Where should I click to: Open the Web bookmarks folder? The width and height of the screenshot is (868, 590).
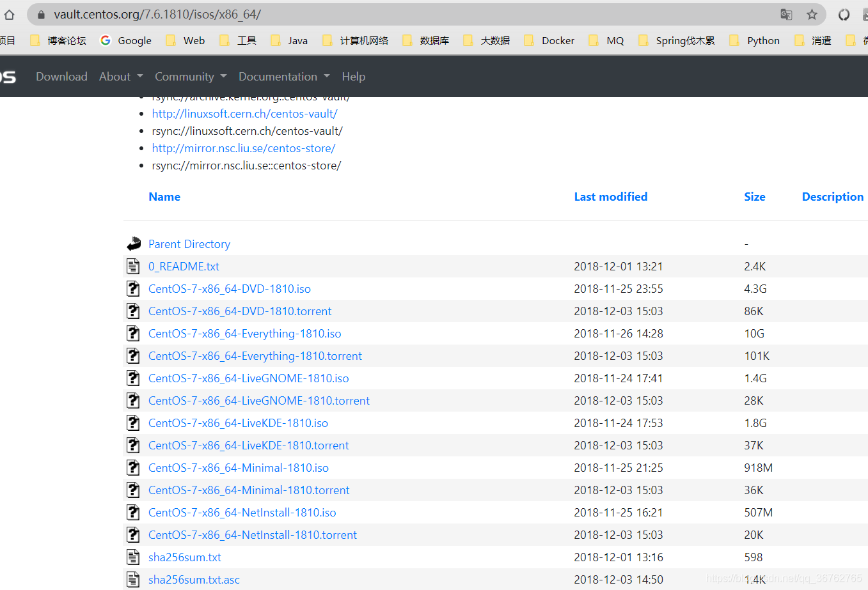coord(185,40)
